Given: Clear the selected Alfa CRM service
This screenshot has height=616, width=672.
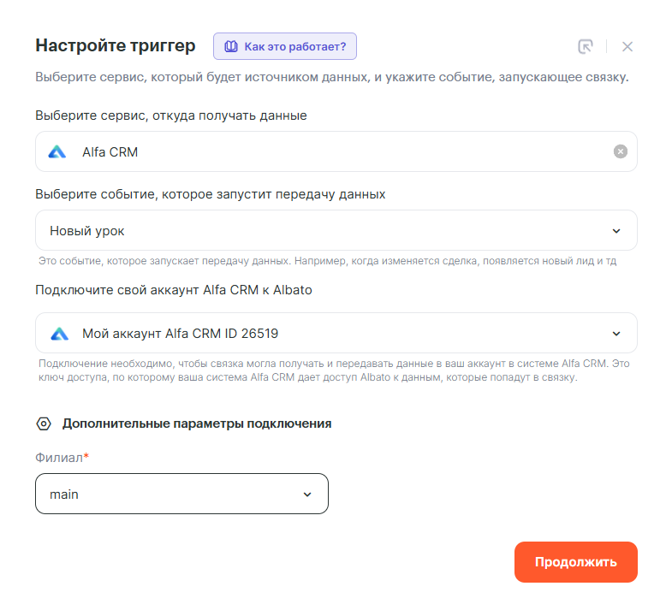Looking at the screenshot, I should pos(621,151).
